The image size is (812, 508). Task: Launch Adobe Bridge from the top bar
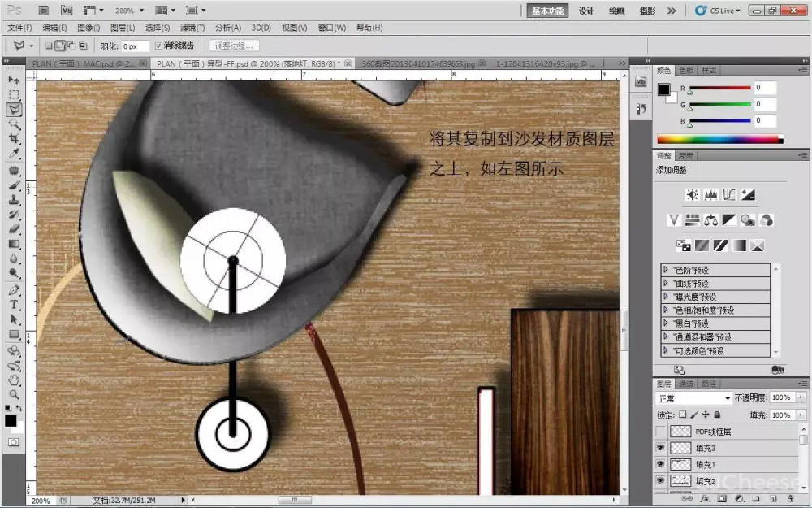43,11
